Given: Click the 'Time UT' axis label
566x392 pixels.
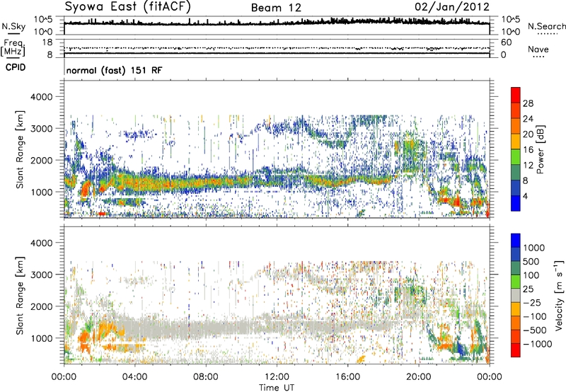Looking at the screenshot, I should [x=277, y=387].
